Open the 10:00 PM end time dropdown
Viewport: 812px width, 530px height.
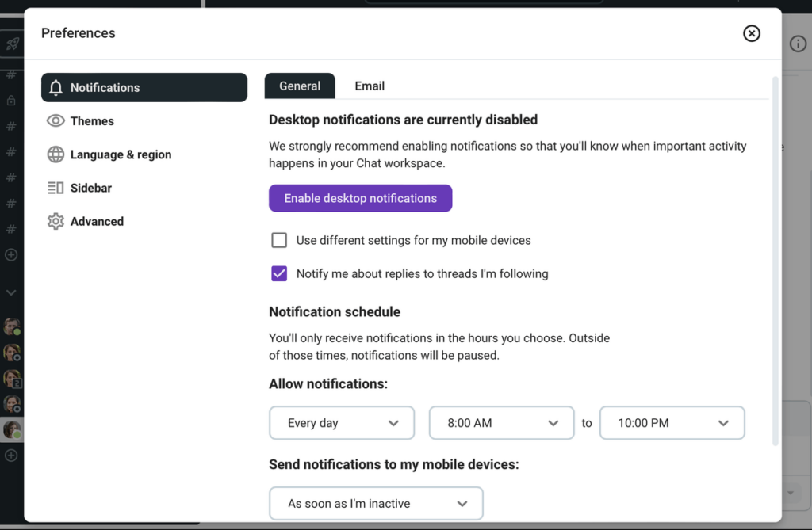pyautogui.click(x=672, y=423)
